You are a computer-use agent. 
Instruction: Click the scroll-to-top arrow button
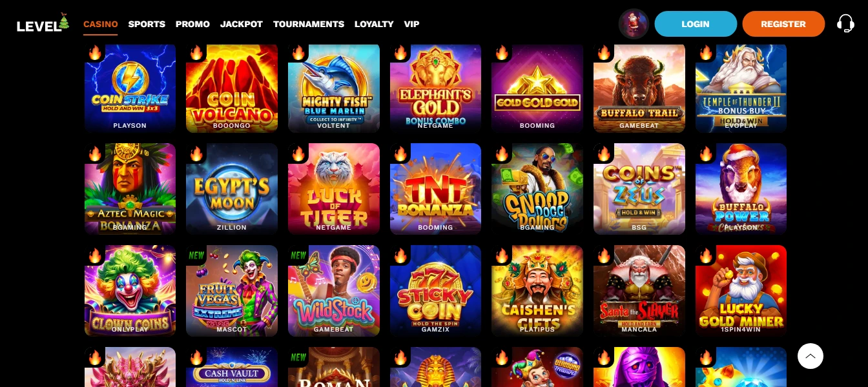(x=811, y=355)
